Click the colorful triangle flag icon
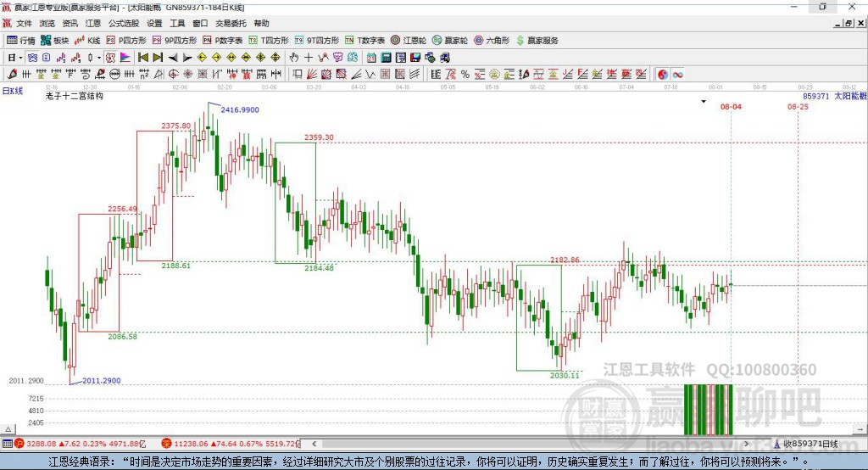The image size is (868, 470). click(x=125, y=58)
